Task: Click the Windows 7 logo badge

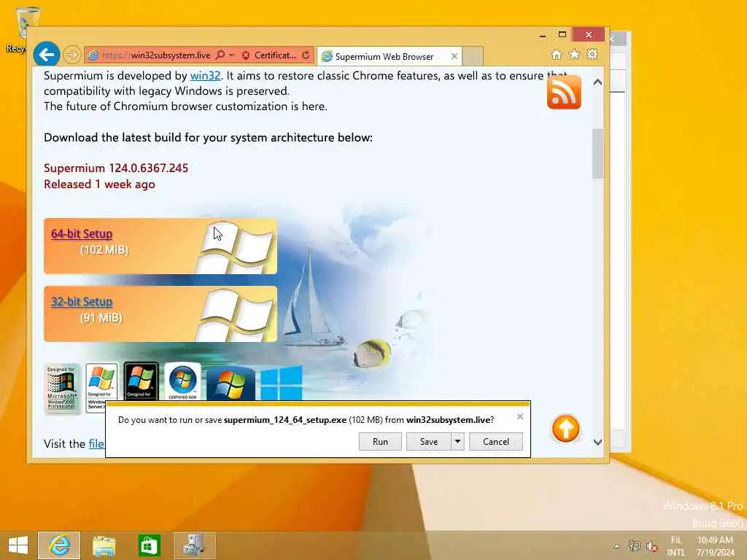Action: click(231, 384)
